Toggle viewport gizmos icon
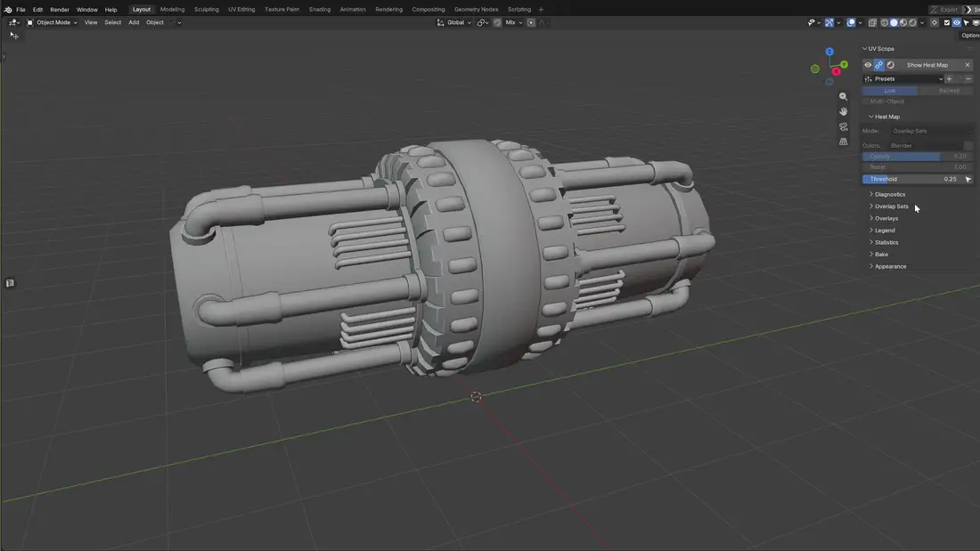The width and height of the screenshot is (980, 551). click(829, 22)
